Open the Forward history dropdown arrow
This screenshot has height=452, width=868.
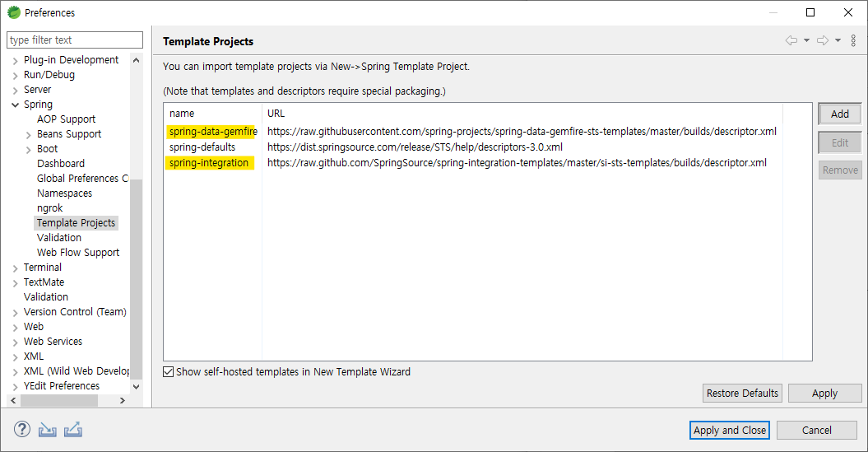pos(838,40)
